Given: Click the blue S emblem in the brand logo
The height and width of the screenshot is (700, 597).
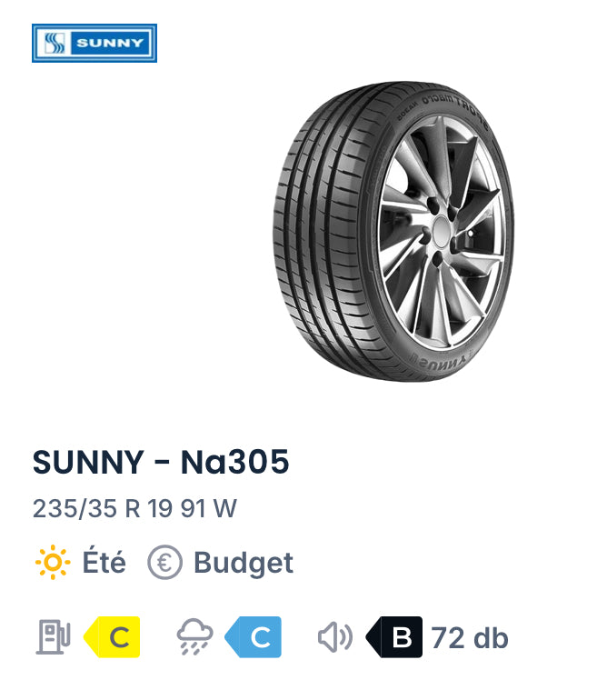Looking at the screenshot, I should coord(53,43).
